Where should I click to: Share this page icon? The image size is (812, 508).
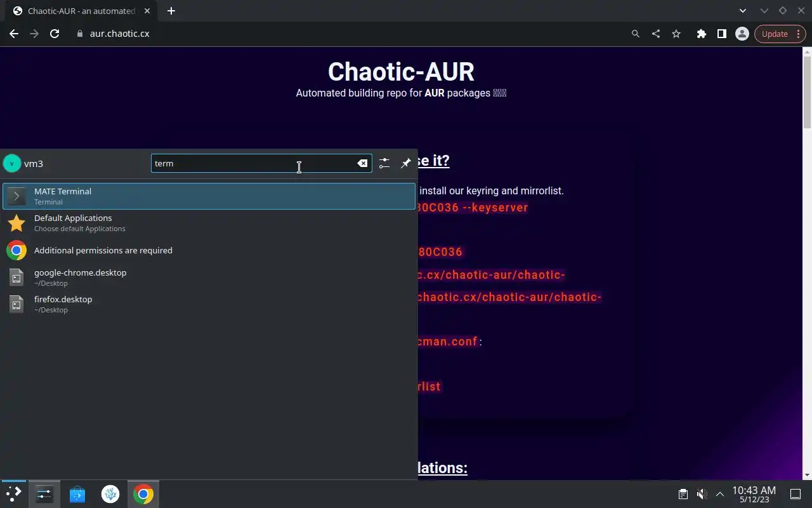656,34
